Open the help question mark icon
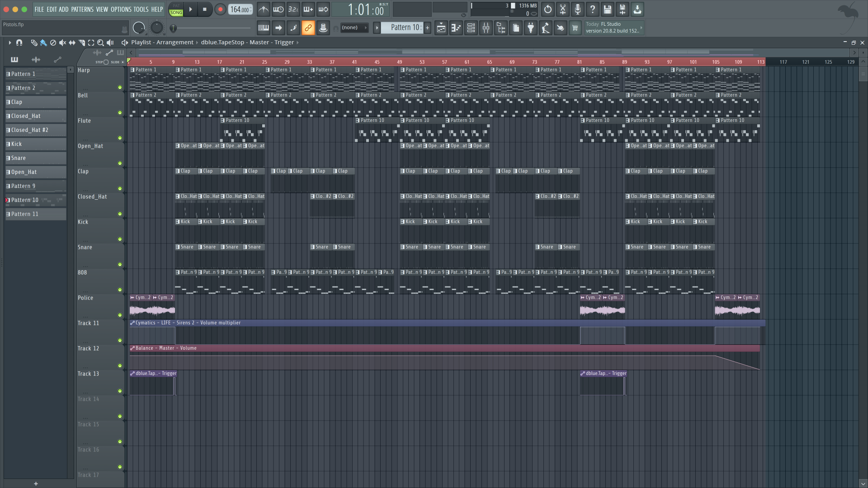This screenshot has width=868, height=488. coord(593,9)
